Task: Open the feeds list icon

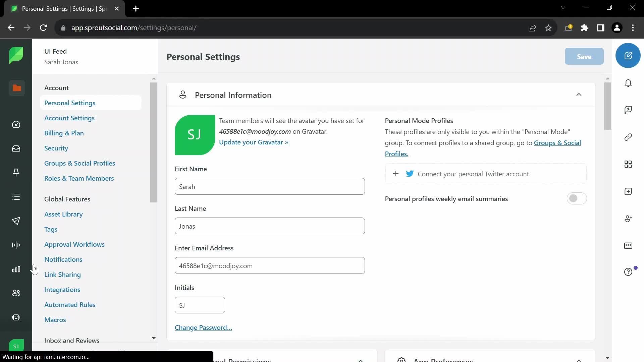Action: (x=16, y=197)
